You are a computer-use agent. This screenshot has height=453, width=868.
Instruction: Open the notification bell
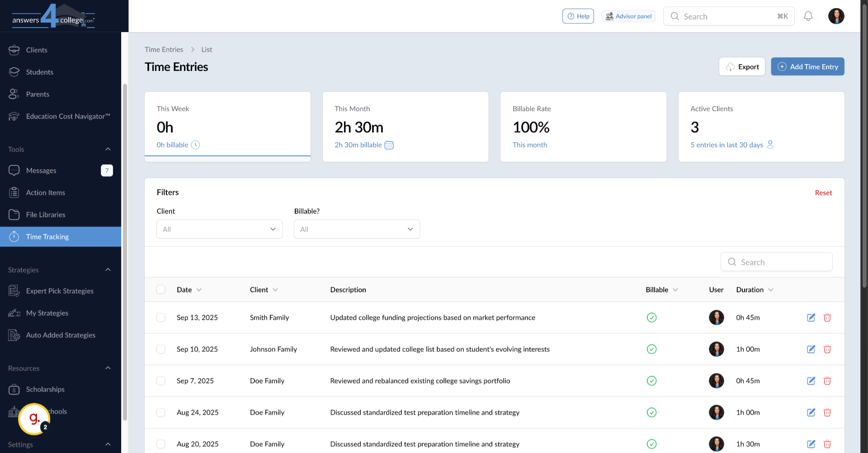(x=808, y=16)
